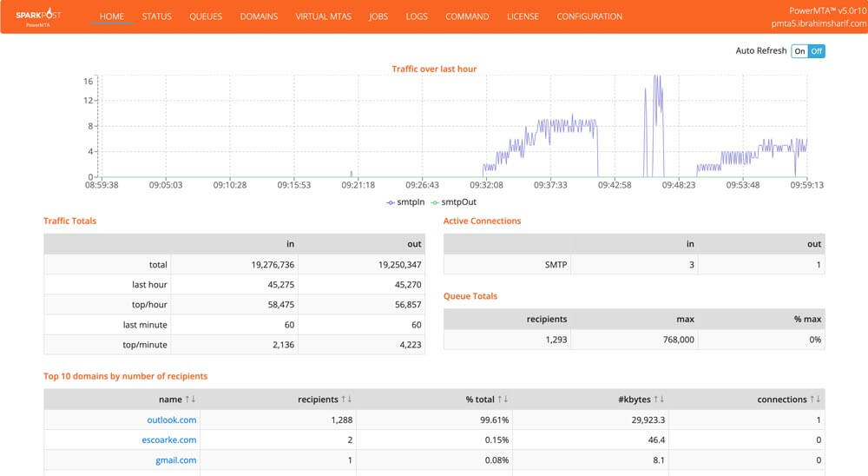Click Queue Totals heading

tap(470, 296)
